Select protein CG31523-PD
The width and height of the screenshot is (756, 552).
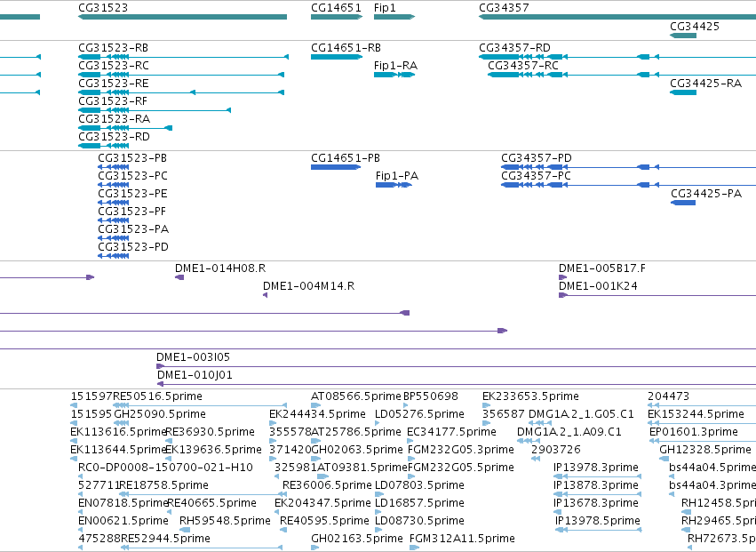pos(133,247)
